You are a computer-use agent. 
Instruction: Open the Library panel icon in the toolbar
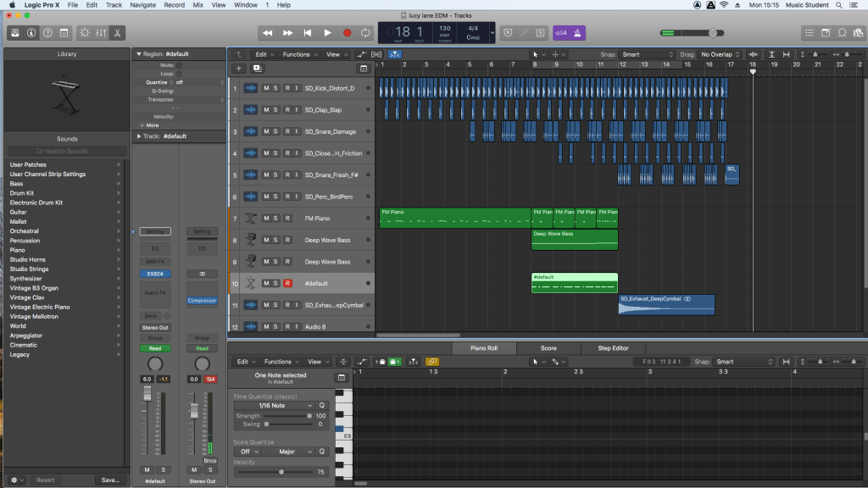coord(14,33)
